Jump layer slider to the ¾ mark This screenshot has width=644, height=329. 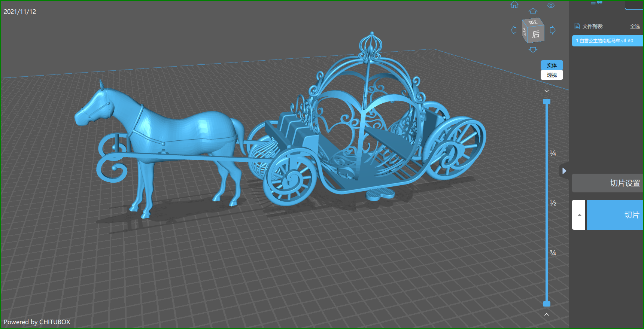(553, 253)
